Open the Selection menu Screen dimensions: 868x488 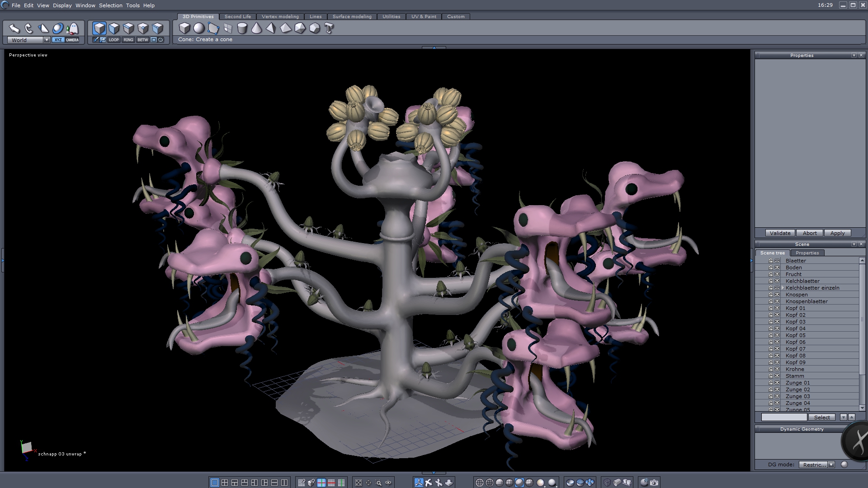pos(110,5)
